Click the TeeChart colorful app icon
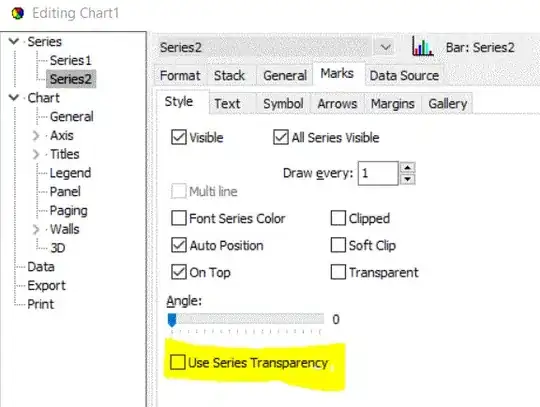The height and width of the screenshot is (407, 540). tap(18, 13)
